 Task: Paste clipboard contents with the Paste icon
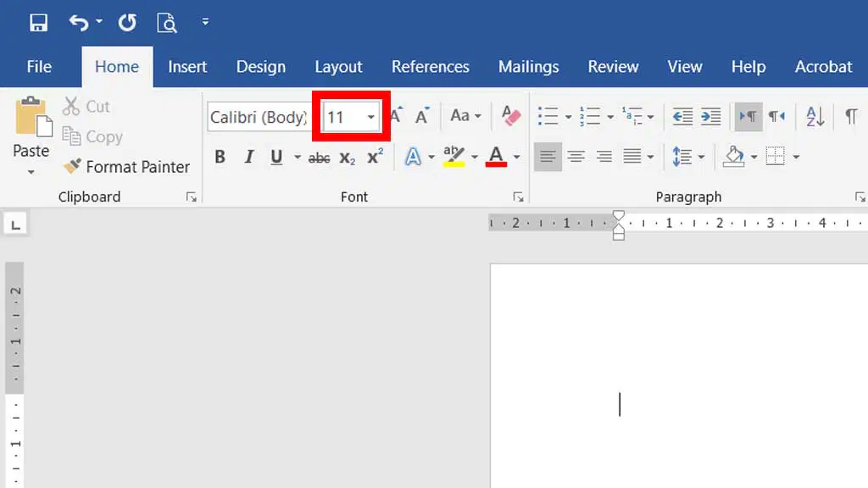pyautogui.click(x=33, y=117)
